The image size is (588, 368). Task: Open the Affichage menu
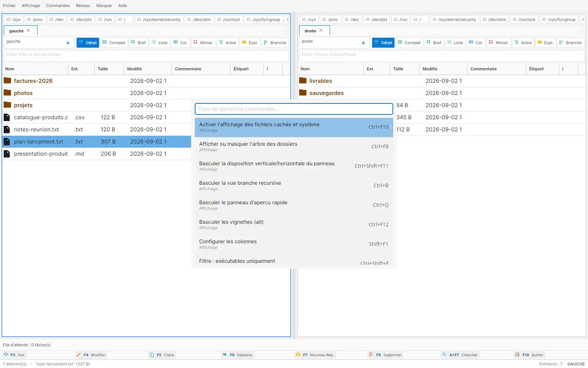[31, 6]
